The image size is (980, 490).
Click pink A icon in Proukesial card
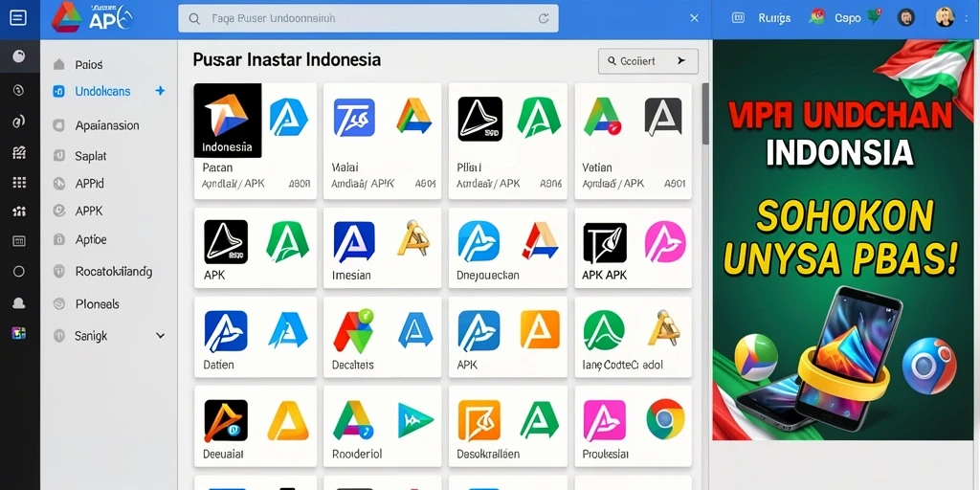tap(605, 421)
